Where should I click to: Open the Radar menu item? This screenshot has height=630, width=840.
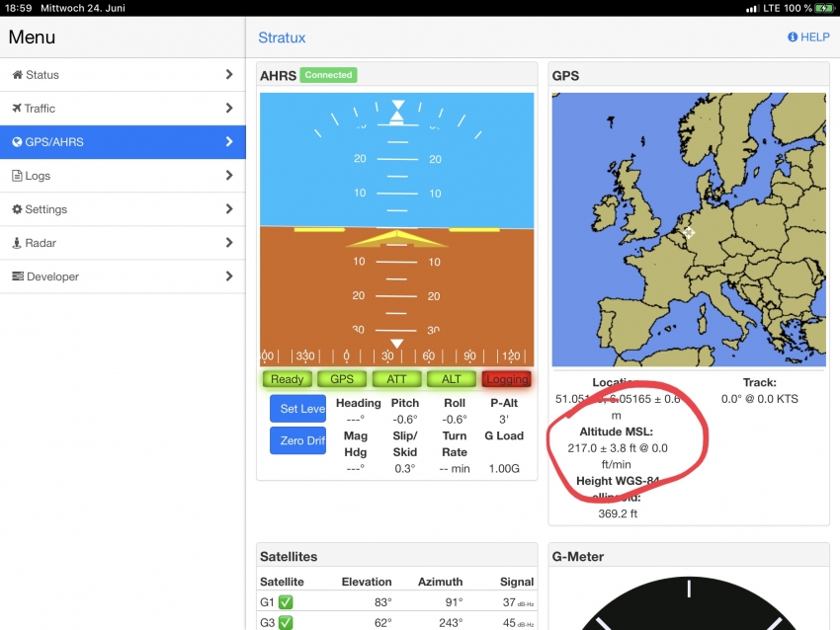tap(123, 243)
